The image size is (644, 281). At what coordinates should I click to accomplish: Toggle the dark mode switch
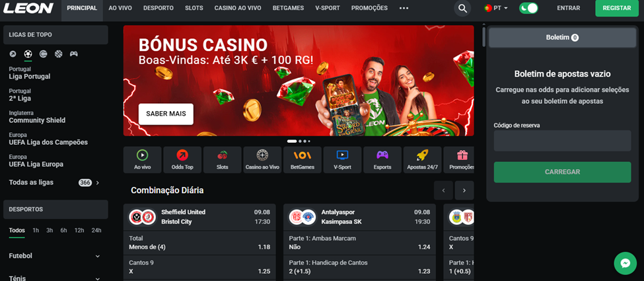(528, 8)
